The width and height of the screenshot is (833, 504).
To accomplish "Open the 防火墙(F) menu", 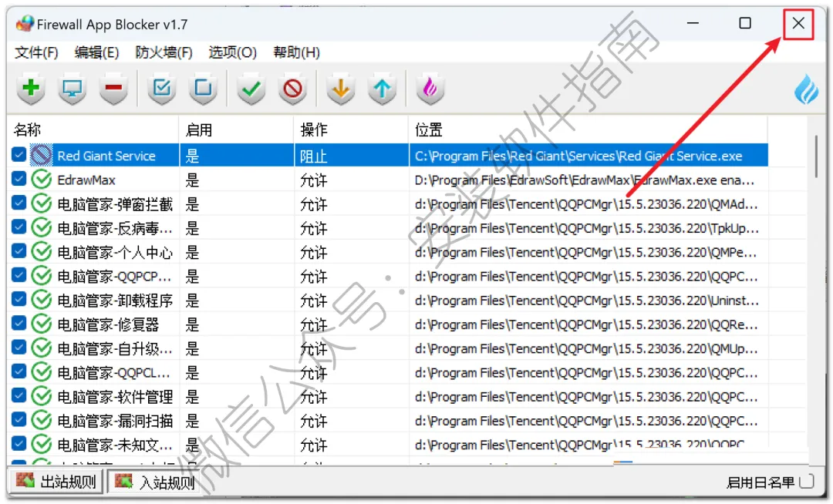I will (164, 52).
